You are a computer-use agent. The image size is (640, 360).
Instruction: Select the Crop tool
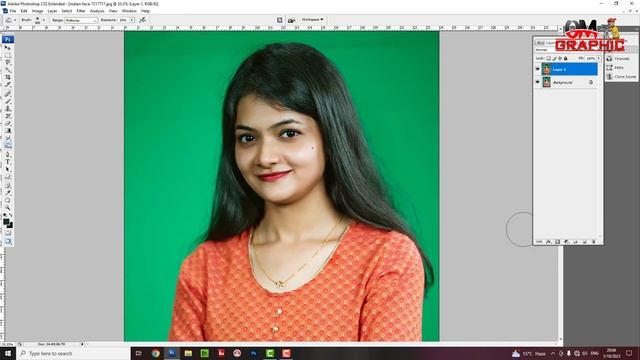tap(8, 77)
